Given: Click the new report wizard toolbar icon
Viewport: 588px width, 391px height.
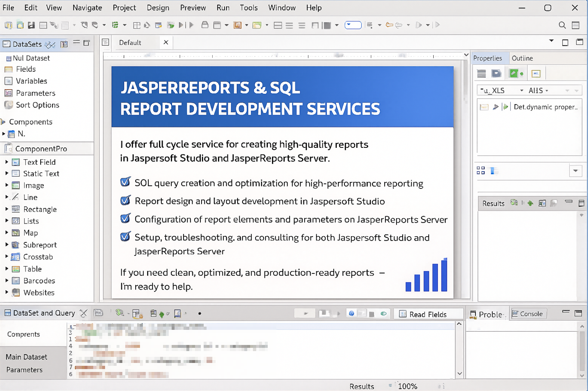Looking at the screenshot, I should coord(7,25).
